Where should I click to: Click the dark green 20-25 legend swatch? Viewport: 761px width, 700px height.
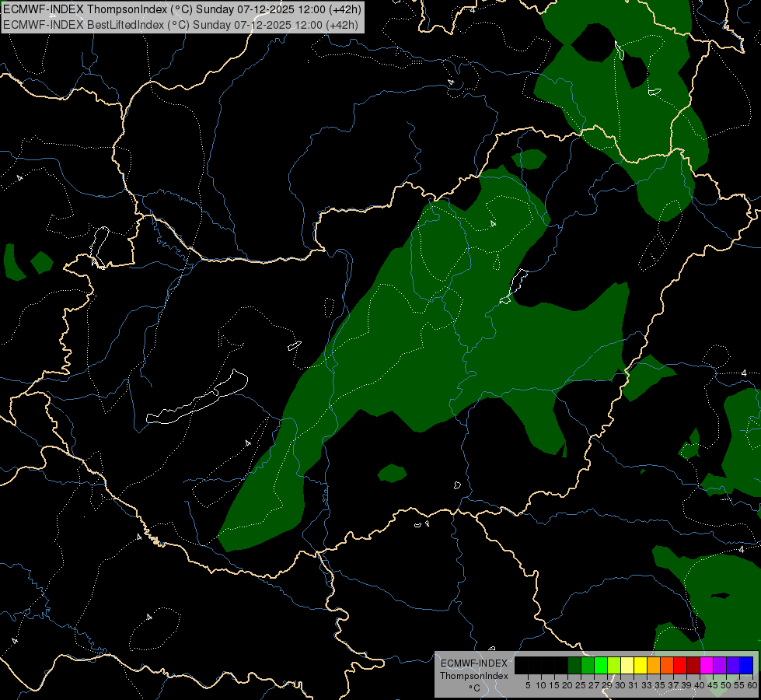click(574, 665)
